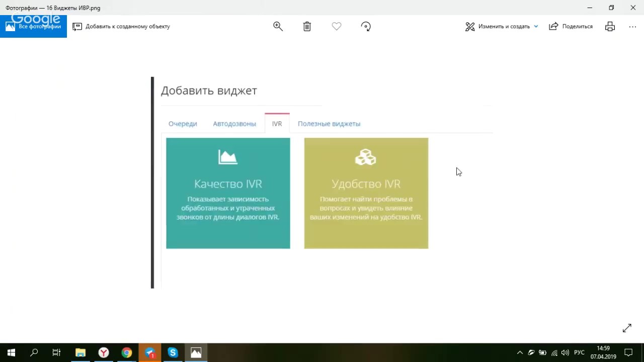Screen dimensions: 644x362
Task: Rotate the photo
Action: point(366,27)
